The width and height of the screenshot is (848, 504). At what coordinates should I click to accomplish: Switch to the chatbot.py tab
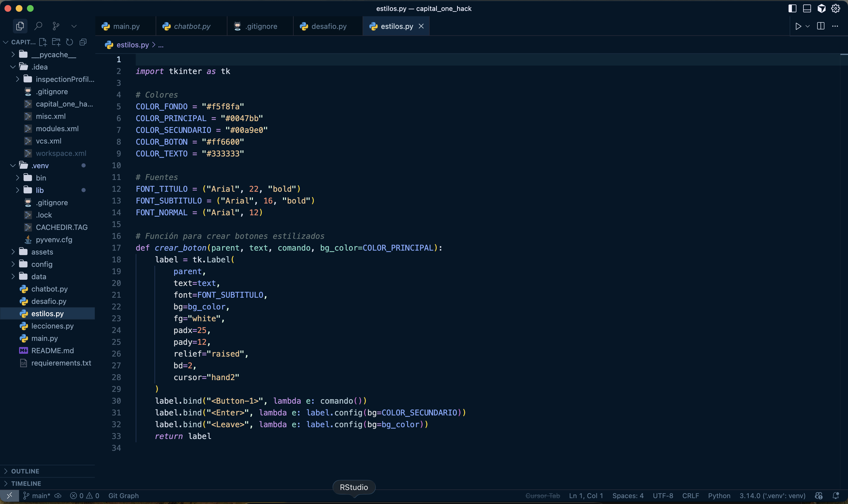tap(192, 26)
